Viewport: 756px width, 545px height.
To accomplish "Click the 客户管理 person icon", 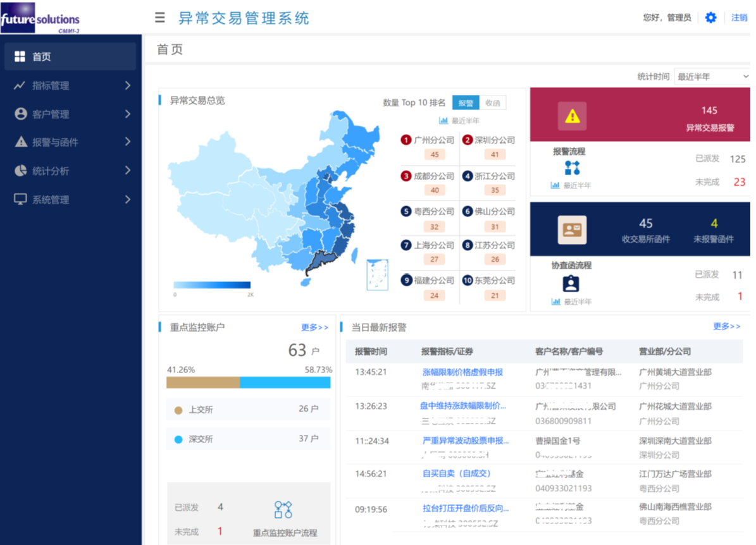I will pyautogui.click(x=21, y=114).
